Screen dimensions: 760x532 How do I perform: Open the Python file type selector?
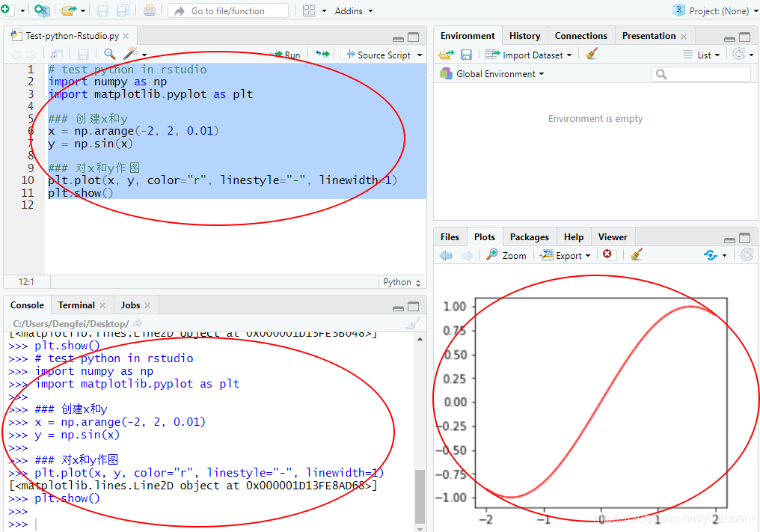click(402, 282)
